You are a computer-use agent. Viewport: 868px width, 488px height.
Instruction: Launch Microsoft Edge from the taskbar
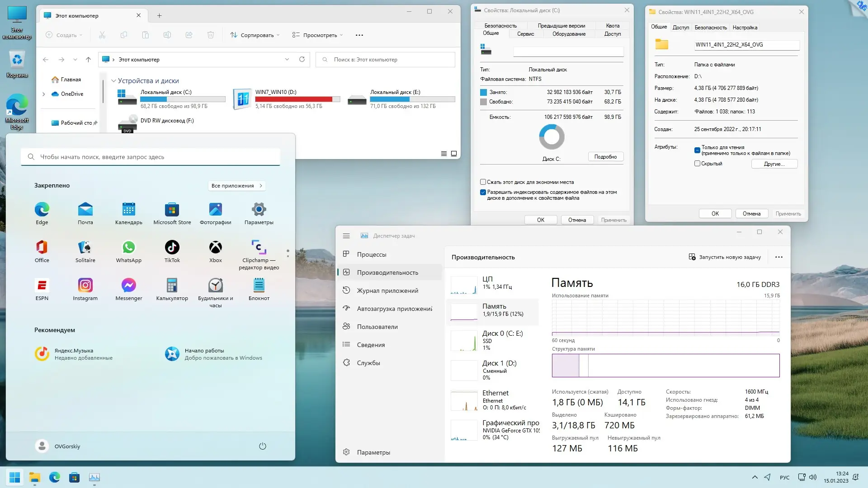pos(55,477)
